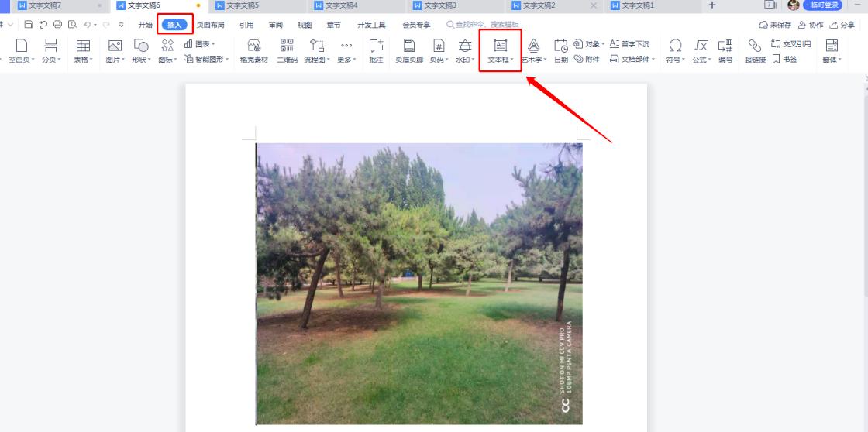Image resolution: width=868 pixels, height=432 pixels.
Task: Click the plus button for new tab
Action: [x=712, y=5]
